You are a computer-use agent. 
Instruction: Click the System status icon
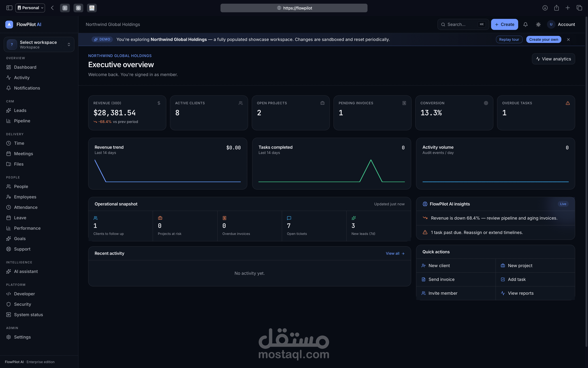pos(9,315)
